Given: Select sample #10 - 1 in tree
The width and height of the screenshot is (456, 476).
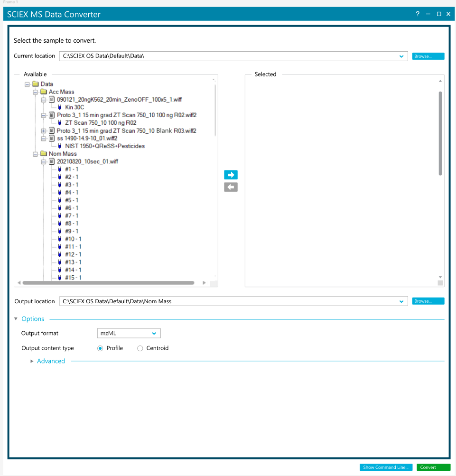Looking at the screenshot, I should 73,239.
